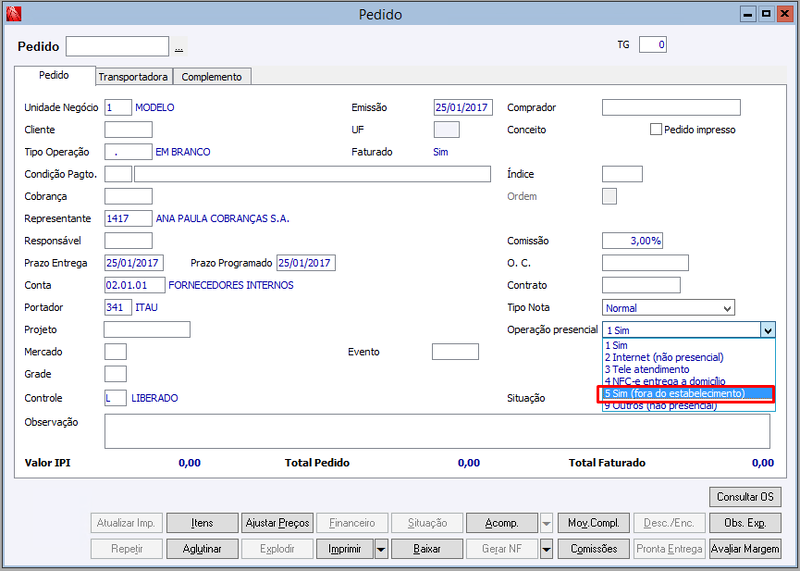Screen dimensions: 800x571
Task: Click the Mercado input field
Action: (115, 352)
